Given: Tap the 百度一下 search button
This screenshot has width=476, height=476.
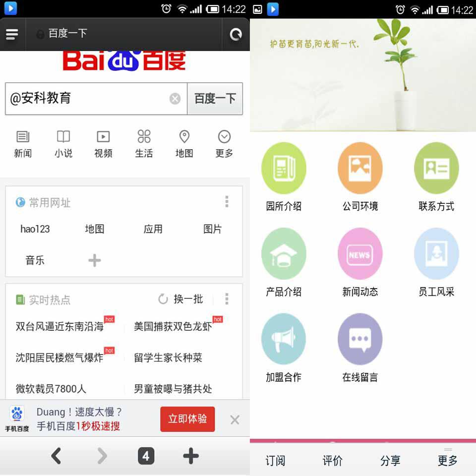Looking at the screenshot, I should pos(215,98).
